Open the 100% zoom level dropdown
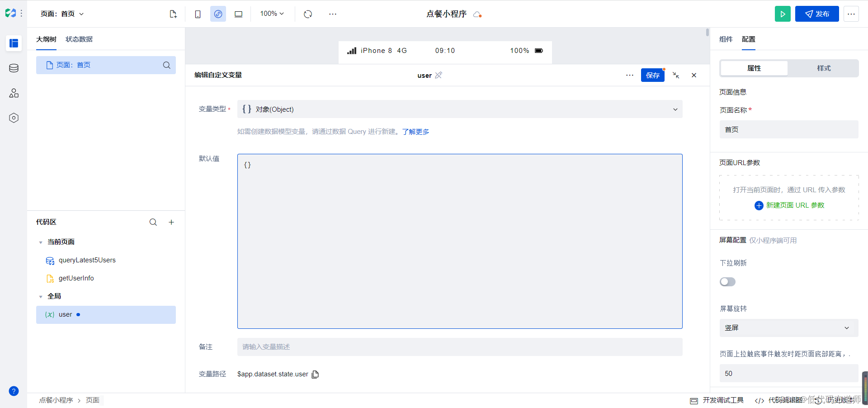 272,14
